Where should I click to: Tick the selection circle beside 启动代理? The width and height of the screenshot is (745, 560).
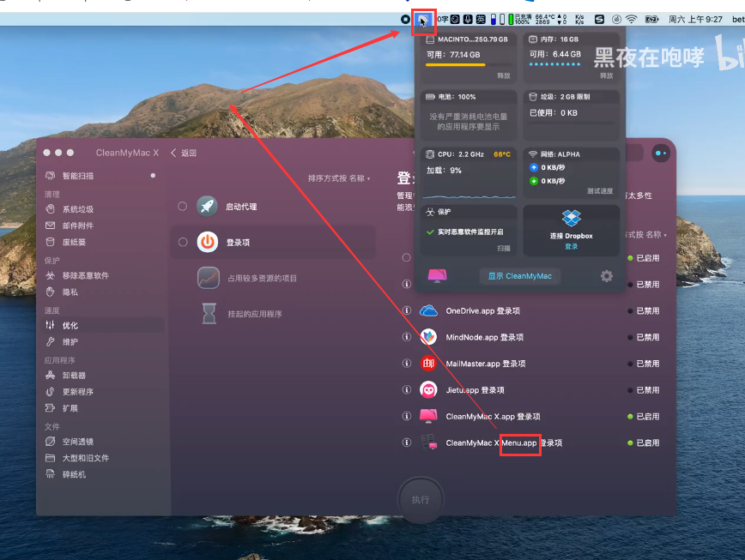[x=183, y=207]
